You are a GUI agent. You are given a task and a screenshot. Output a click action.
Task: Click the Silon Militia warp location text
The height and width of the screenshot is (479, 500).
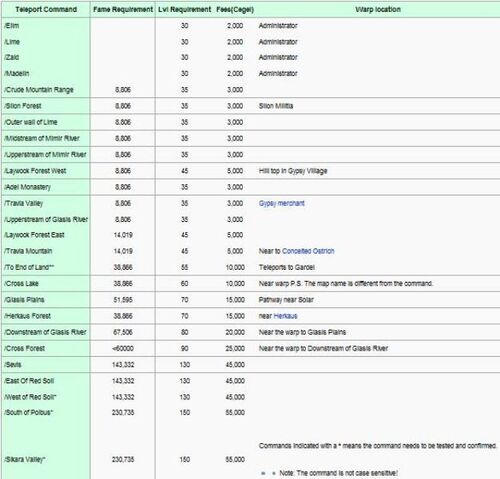(276, 106)
